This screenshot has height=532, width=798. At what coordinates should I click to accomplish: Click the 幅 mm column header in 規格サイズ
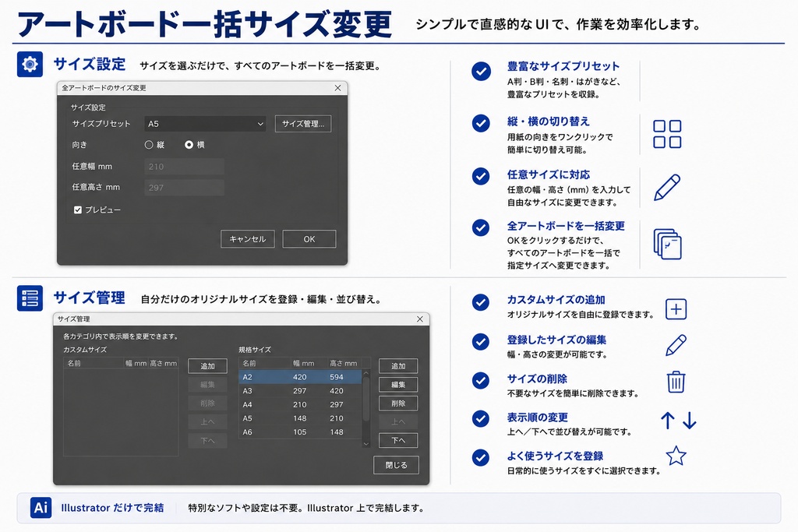coord(307,363)
